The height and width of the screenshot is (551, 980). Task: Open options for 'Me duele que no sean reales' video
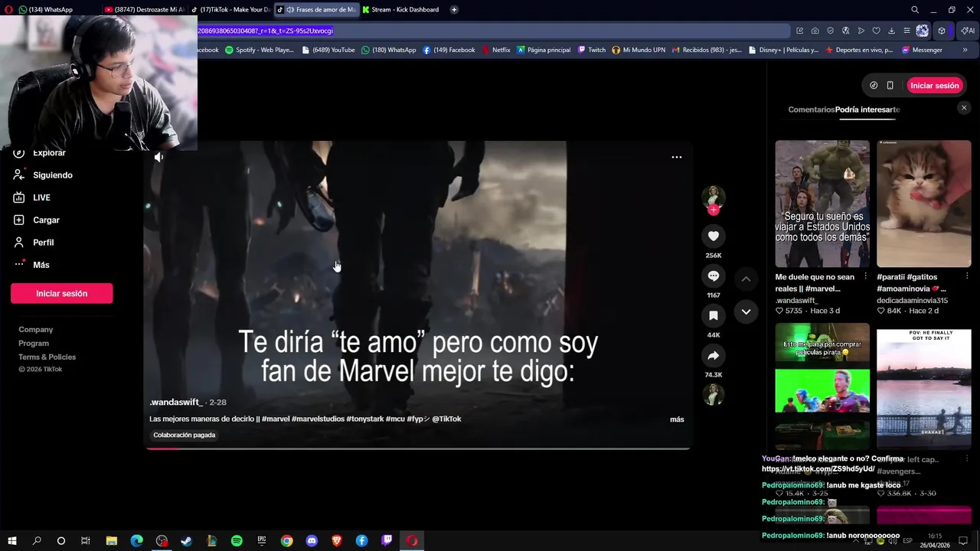pos(865,276)
